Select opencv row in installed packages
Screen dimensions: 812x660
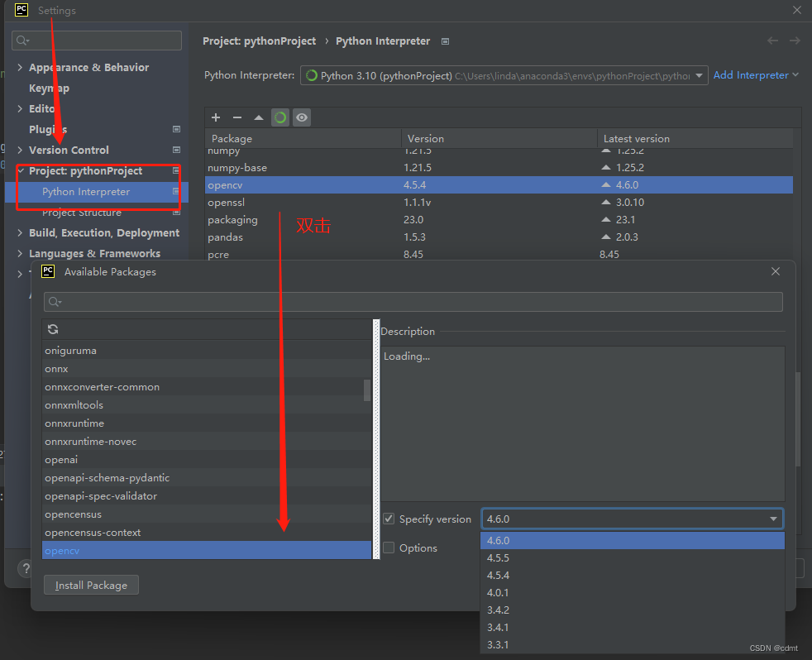[x=499, y=185]
